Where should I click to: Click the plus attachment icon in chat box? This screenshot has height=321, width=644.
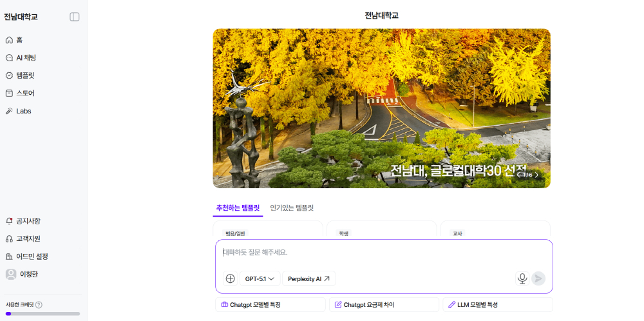click(230, 278)
